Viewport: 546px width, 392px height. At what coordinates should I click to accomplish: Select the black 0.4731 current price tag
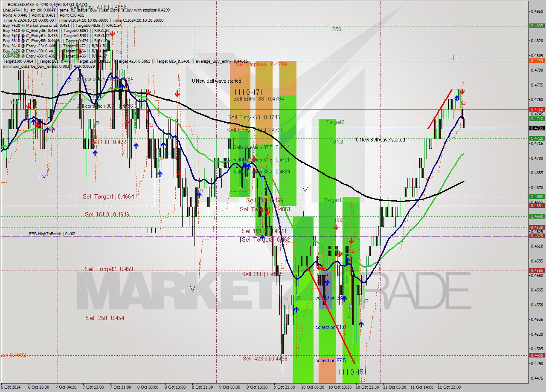(x=536, y=128)
